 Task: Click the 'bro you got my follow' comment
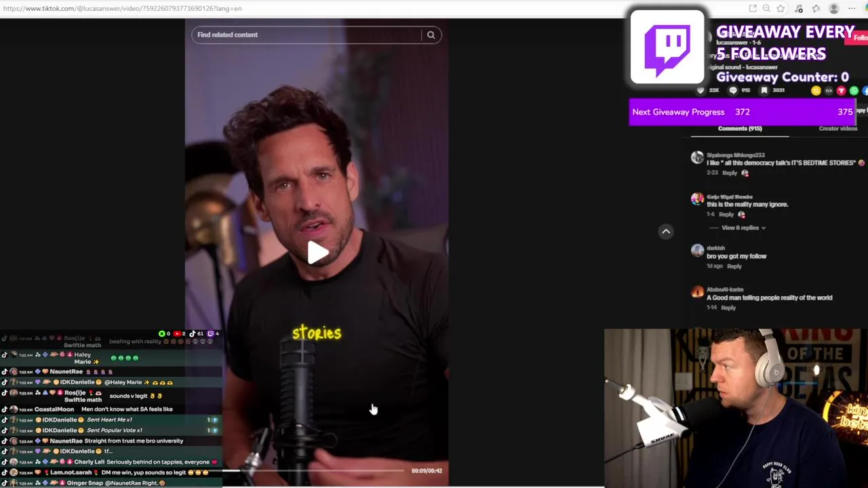click(736, 256)
